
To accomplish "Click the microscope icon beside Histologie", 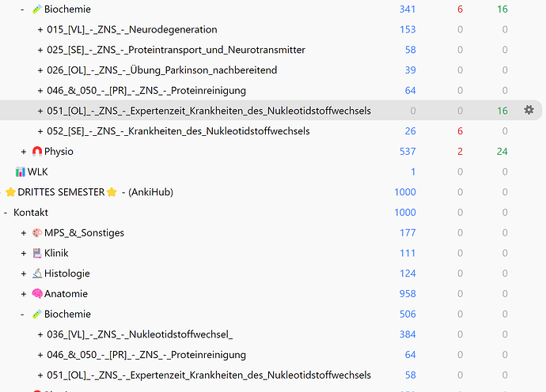I will (37, 273).
